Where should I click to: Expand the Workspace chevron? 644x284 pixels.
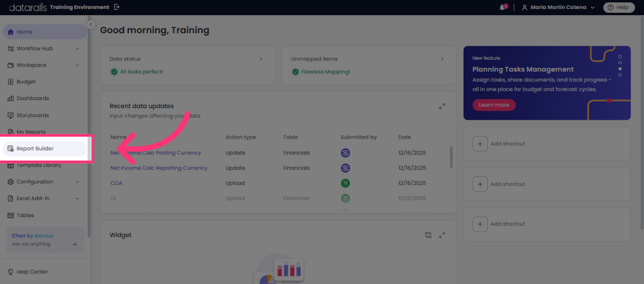(x=78, y=65)
